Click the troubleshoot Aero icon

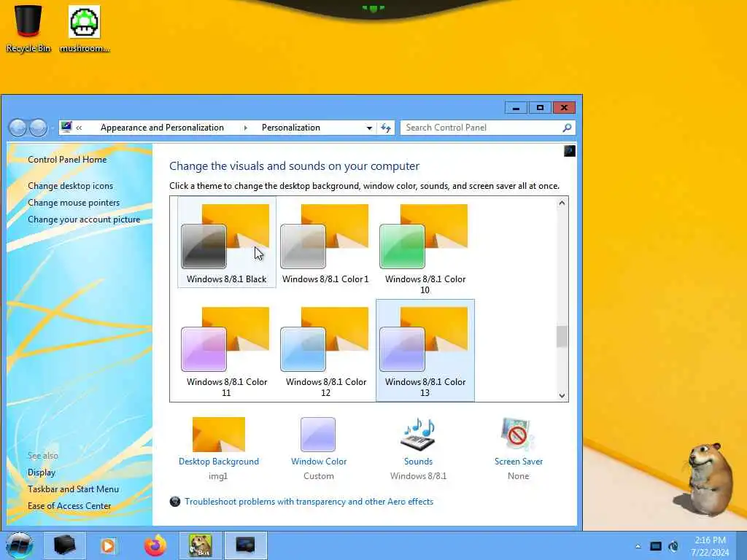(x=175, y=502)
